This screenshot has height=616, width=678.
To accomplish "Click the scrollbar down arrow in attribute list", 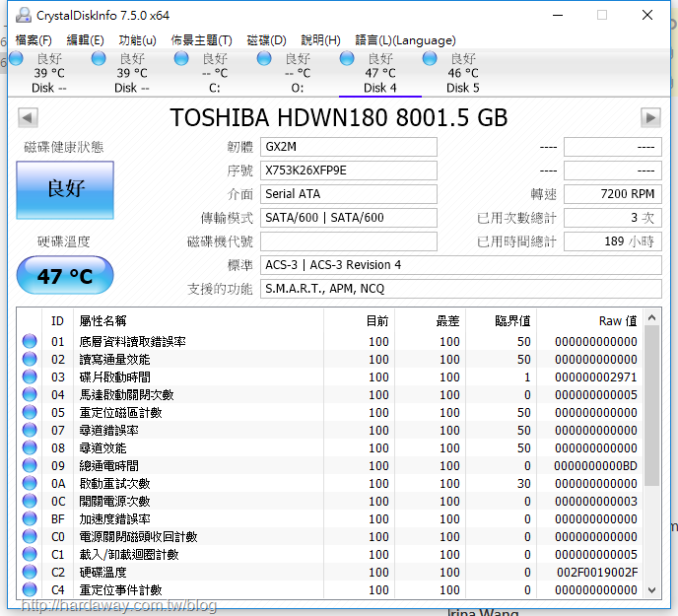I will (x=652, y=590).
